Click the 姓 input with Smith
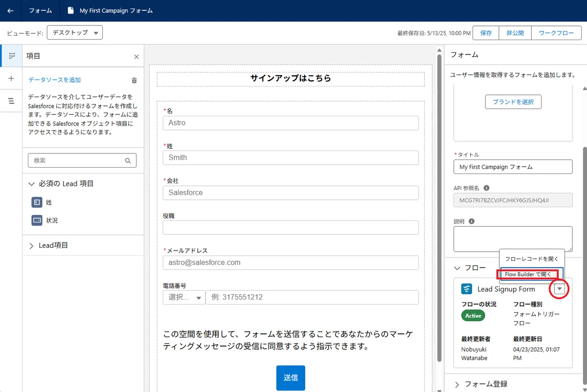 click(291, 157)
